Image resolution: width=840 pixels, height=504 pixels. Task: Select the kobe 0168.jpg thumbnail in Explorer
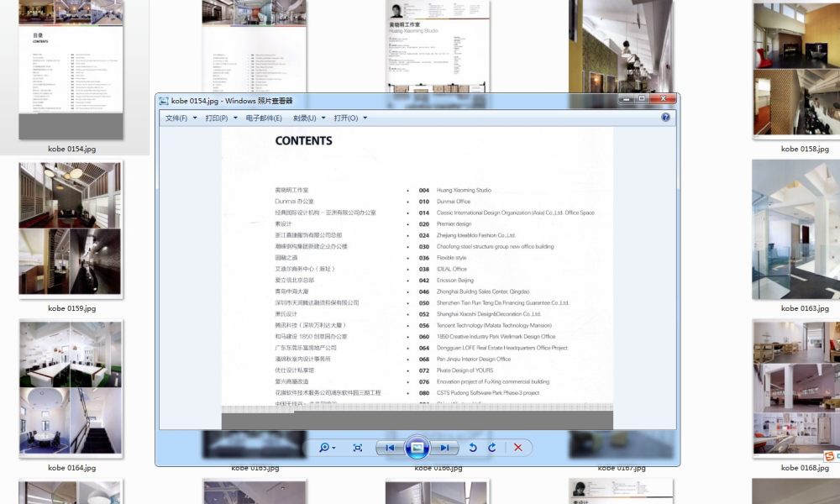tap(796, 388)
